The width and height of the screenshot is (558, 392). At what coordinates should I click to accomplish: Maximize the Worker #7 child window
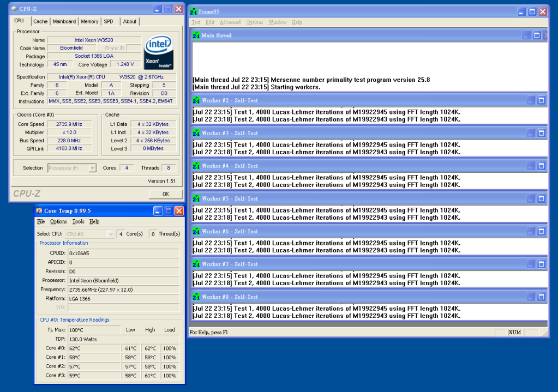[541, 264]
